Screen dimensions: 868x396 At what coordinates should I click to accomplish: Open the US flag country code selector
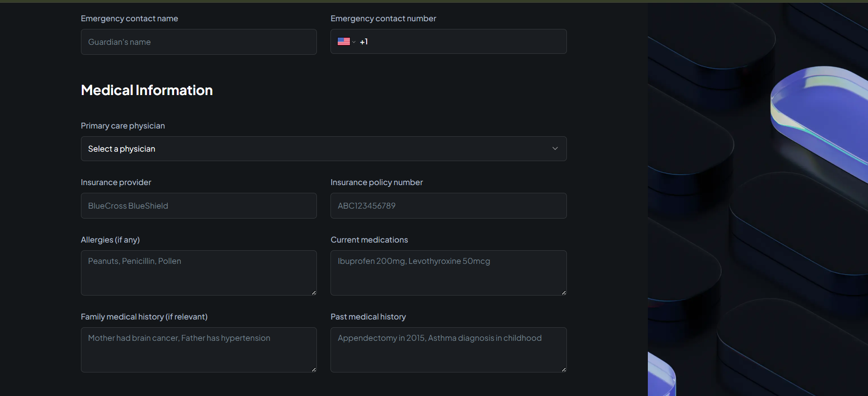[x=346, y=42]
